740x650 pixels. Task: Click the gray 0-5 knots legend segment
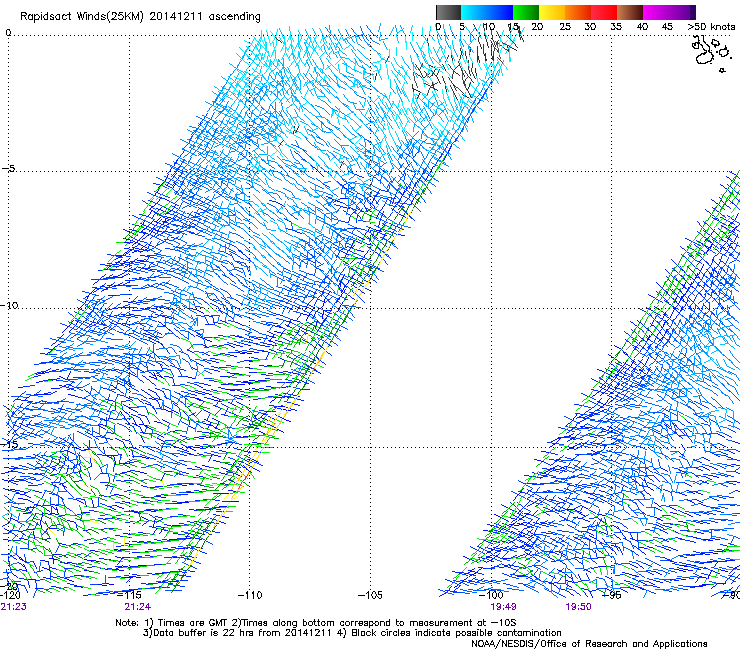point(448,12)
